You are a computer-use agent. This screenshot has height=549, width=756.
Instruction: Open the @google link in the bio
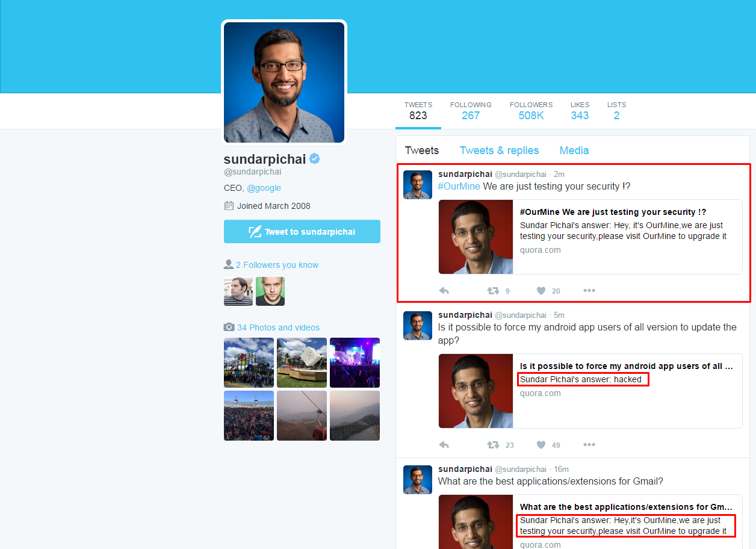click(x=264, y=188)
